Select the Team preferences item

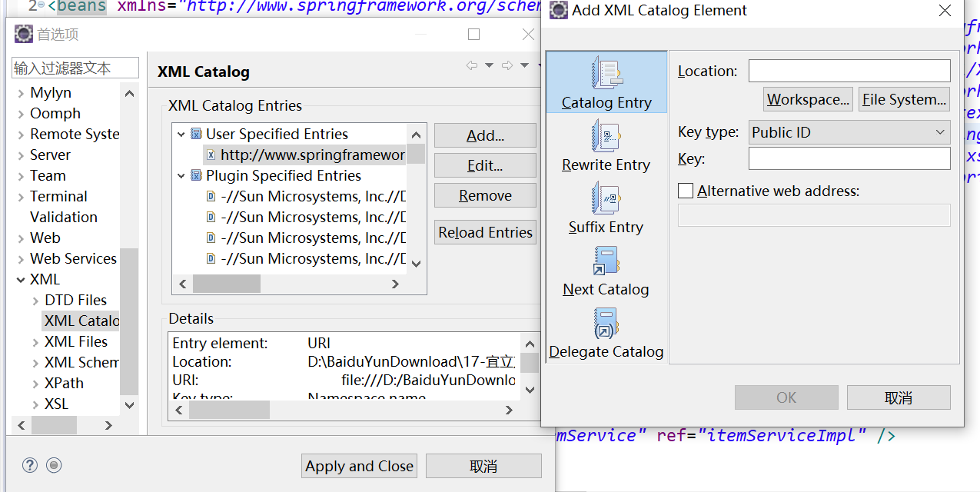pos(48,175)
